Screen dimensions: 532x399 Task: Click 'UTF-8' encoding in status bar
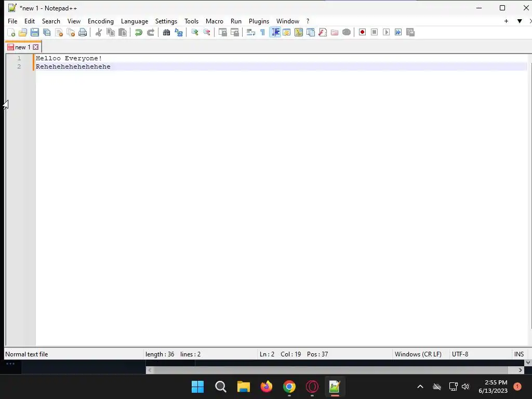click(460, 354)
